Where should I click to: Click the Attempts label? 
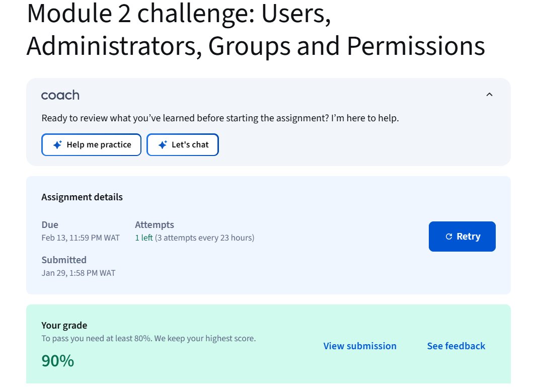155,225
